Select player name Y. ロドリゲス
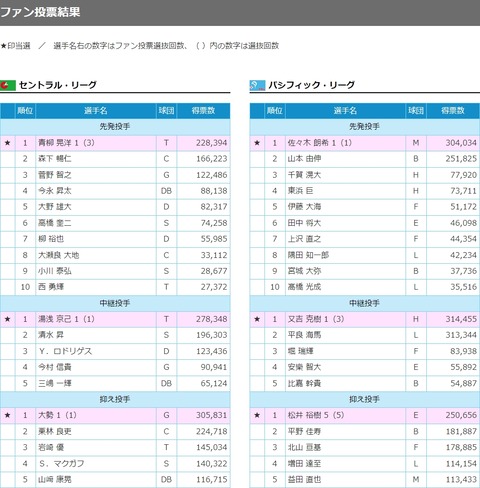This screenshot has width=480, height=488. point(65,351)
